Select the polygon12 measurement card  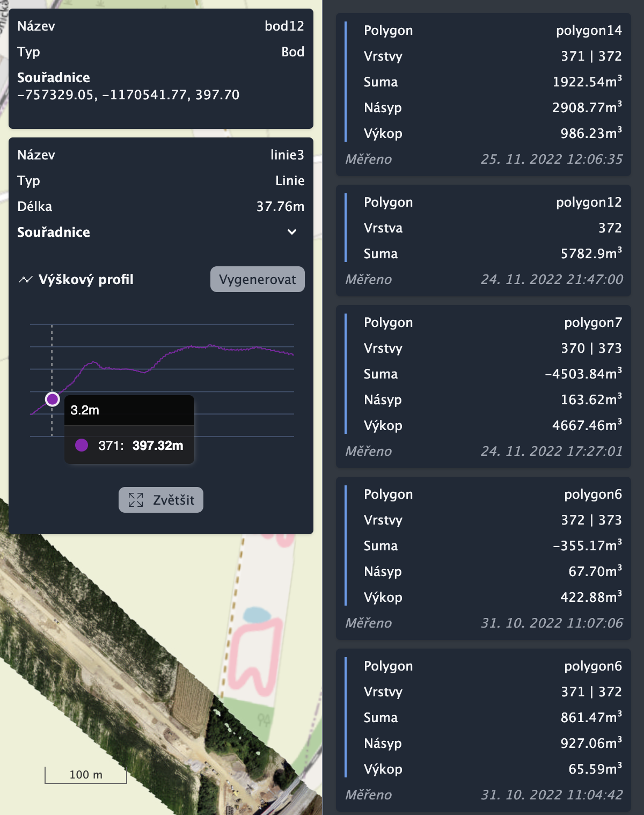pyautogui.click(x=483, y=241)
